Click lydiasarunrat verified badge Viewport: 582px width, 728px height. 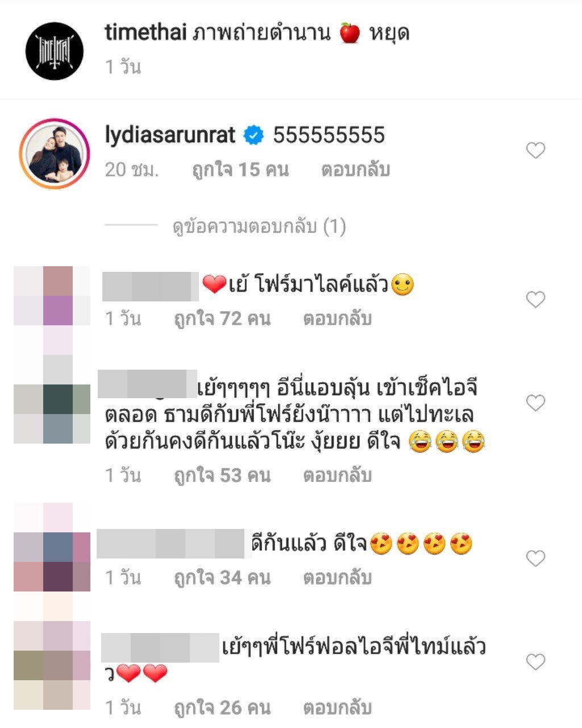click(x=254, y=135)
